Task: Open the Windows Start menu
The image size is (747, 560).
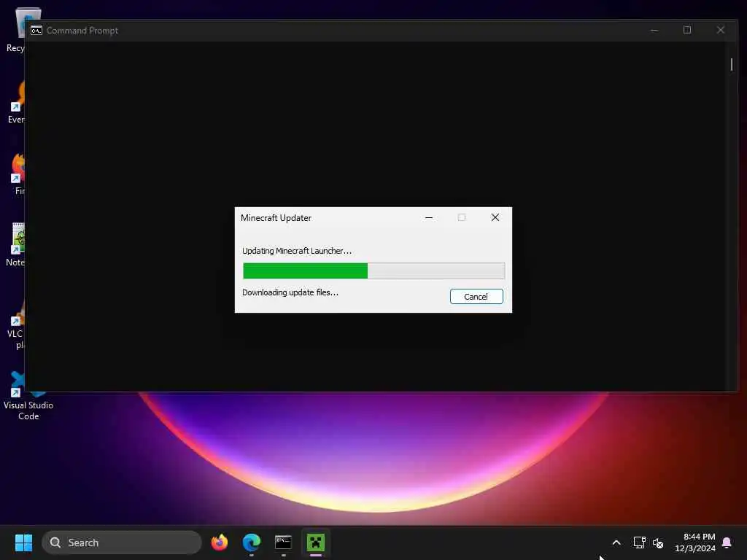Action: [x=23, y=542]
